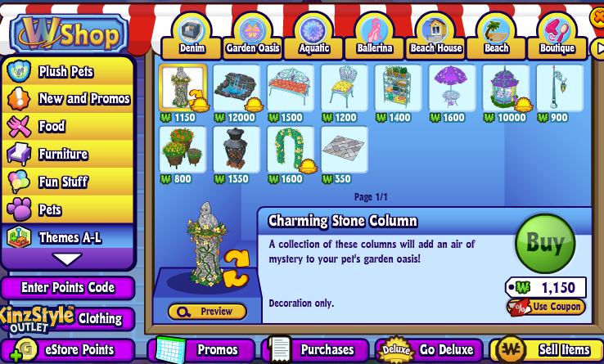The image size is (604, 364).
Task: Click the Pets paw icon
Action: click(19, 209)
